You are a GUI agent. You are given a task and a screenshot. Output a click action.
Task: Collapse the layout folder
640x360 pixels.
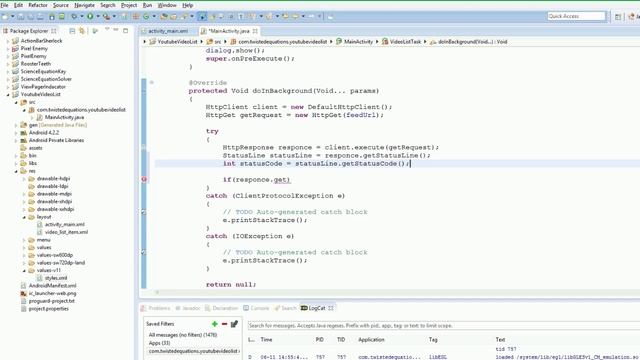click(x=24, y=217)
